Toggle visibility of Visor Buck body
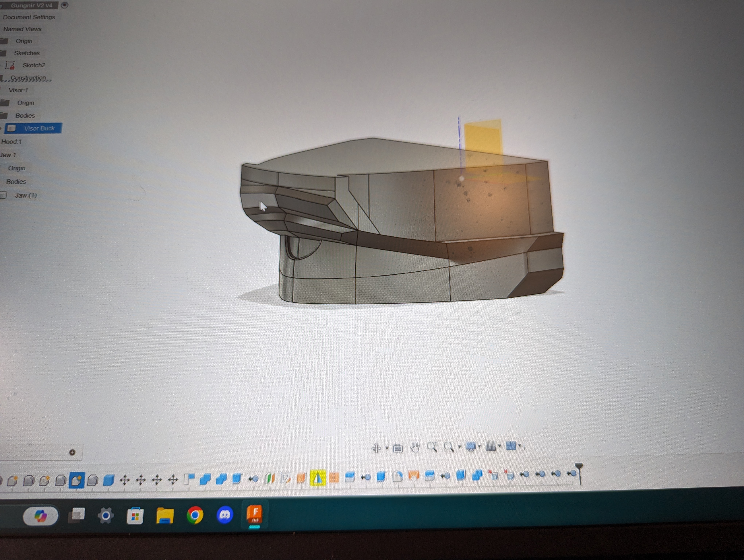 pos(11,128)
